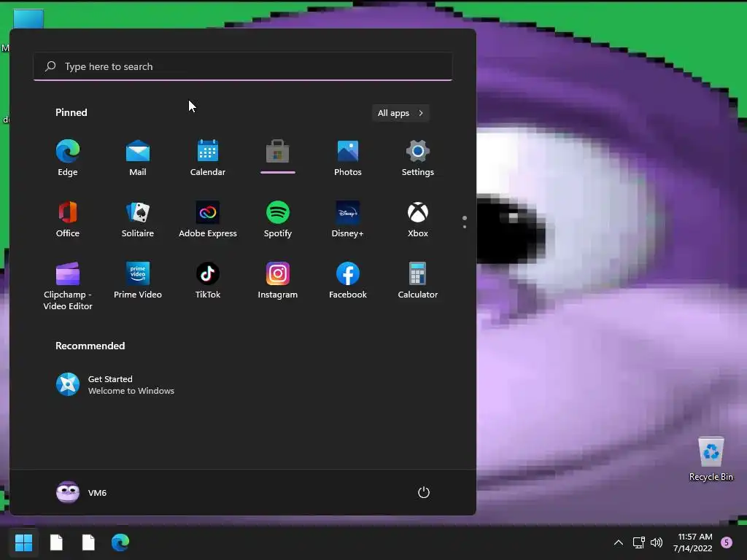This screenshot has width=747, height=560.
Task: Launch Spotify
Action: (278, 219)
